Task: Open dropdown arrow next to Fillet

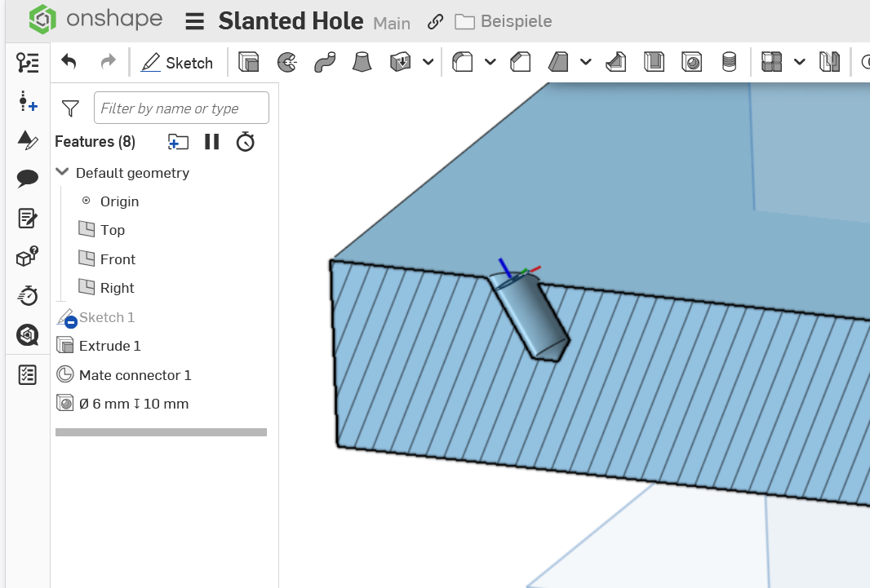Action: [490, 63]
